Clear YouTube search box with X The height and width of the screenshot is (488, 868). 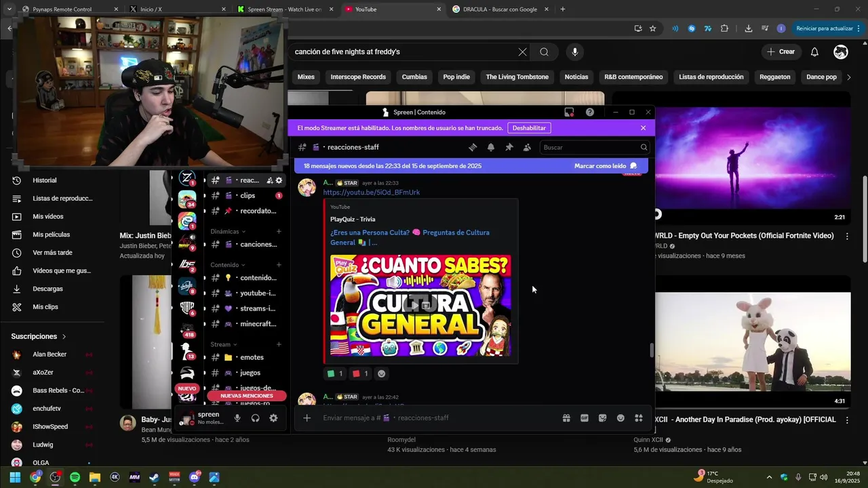click(522, 52)
